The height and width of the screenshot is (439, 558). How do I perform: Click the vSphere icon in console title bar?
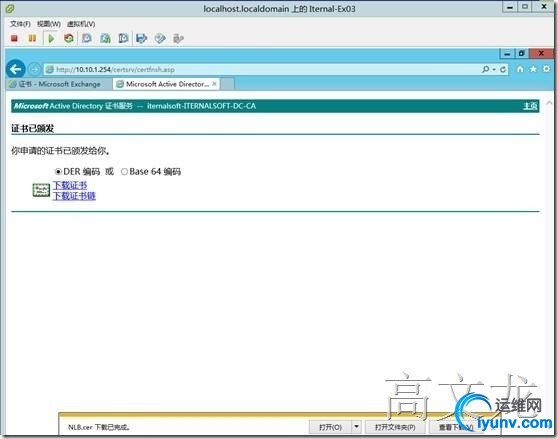click(10, 8)
